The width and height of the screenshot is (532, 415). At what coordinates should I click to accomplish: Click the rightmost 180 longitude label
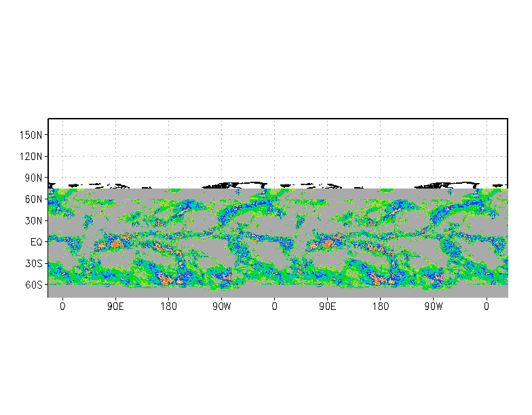pyautogui.click(x=380, y=307)
